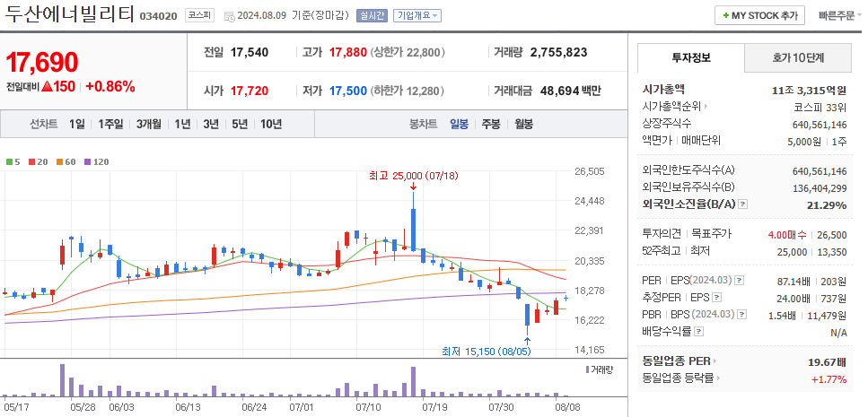Click the 26,505 price axis label

[589, 171]
